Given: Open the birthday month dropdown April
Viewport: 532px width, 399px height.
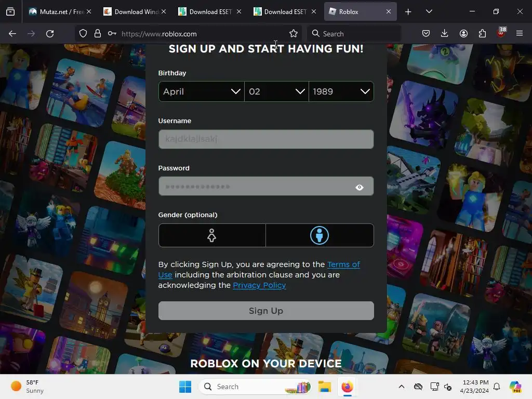Looking at the screenshot, I should point(202,91).
